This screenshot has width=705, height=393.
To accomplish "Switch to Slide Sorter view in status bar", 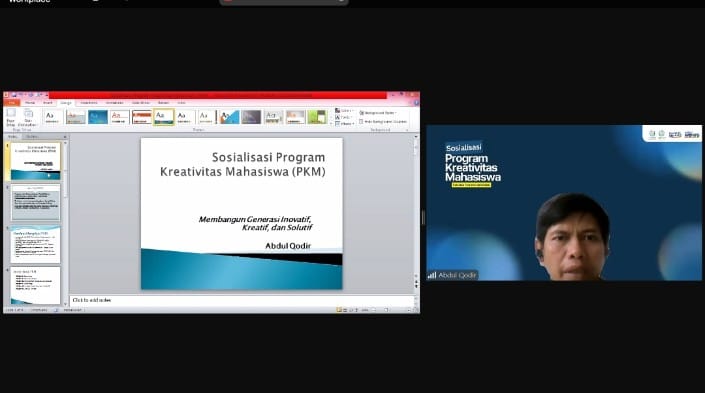I will 345,310.
